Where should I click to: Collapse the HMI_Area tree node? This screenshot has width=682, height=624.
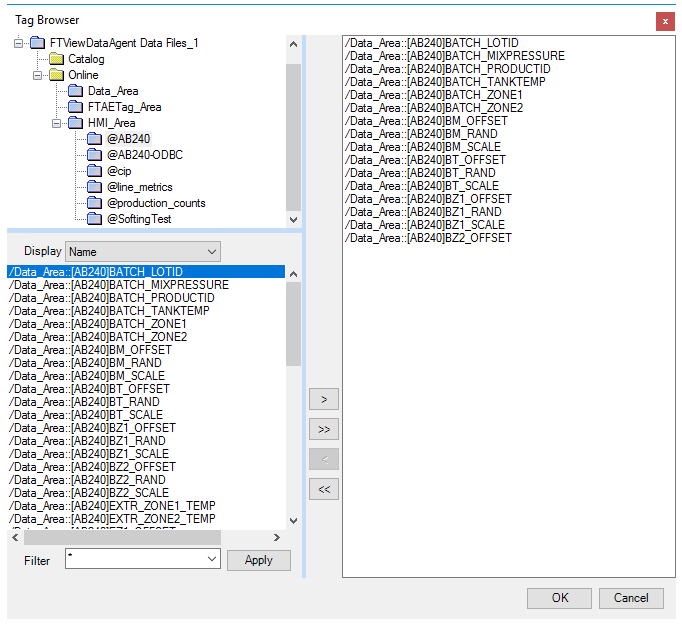point(57,123)
